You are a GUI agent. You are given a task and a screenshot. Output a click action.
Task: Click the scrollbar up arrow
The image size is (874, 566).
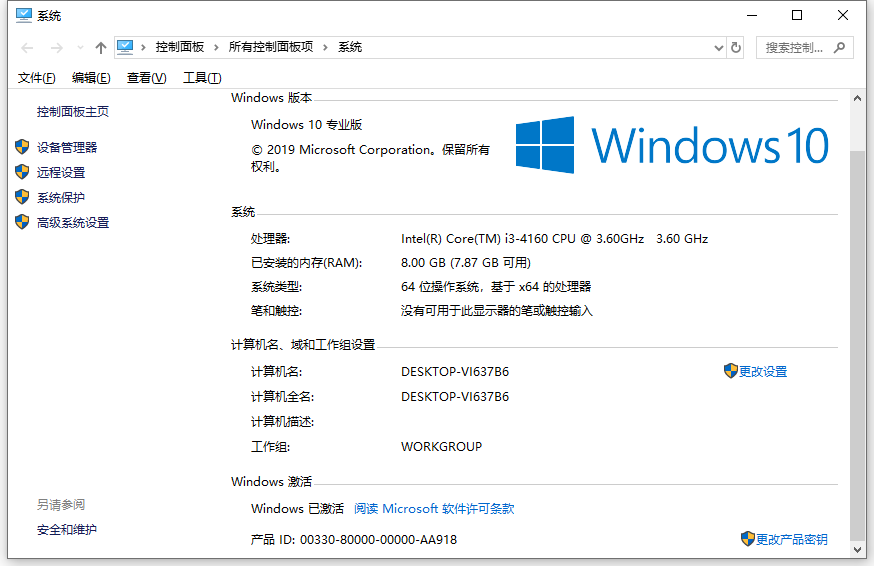pyautogui.click(x=857, y=98)
